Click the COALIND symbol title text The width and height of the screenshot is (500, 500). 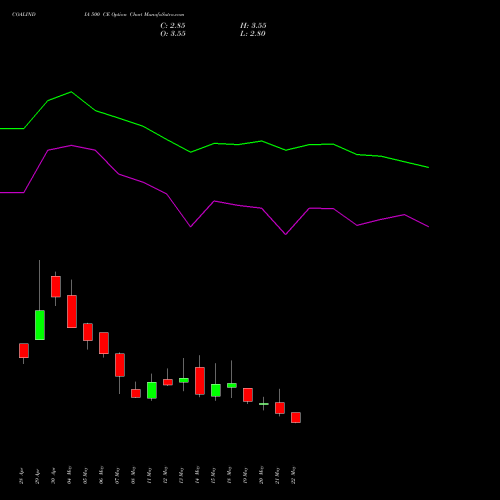24,15
